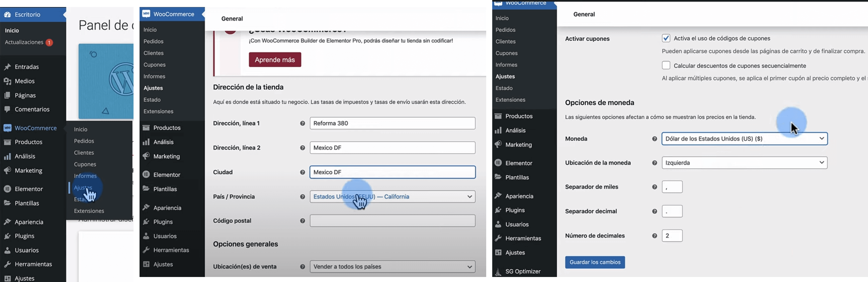Image resolution: width=868 pixels, height=282 pixels.
Task: Click Apariencia brush icon in currency options screen sidebar
Action: pyautogui.click(x=498, y=196)
